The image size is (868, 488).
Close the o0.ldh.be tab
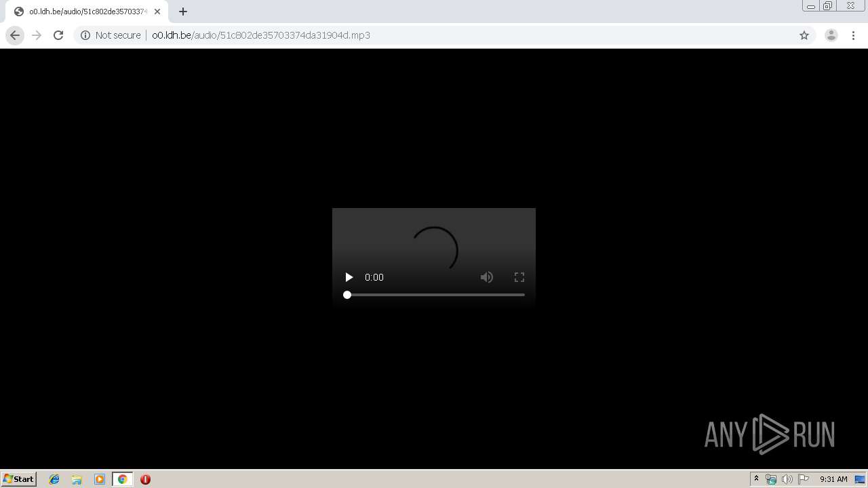(x=157, y=12)
